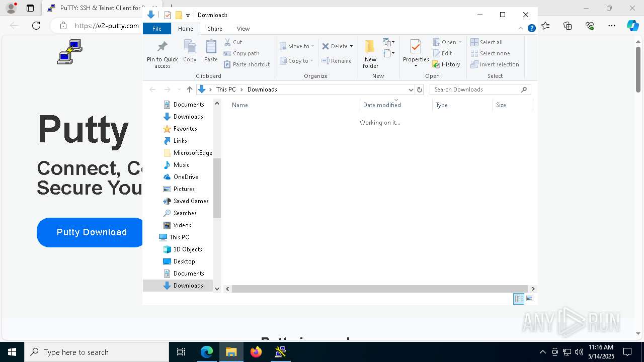
Task: Refresh the browser page
Action: [36, 26]
